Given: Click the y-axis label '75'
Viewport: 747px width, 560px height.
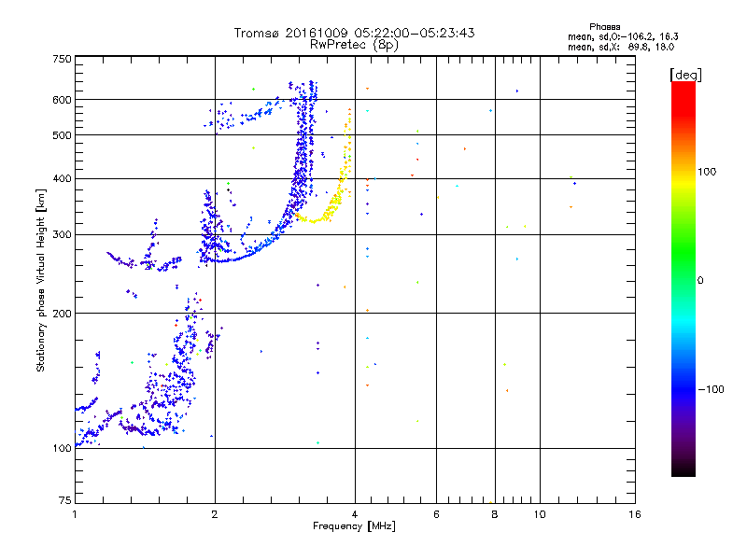Looking at the screenshot, I should pyautogui.click(x=65, y=500).
